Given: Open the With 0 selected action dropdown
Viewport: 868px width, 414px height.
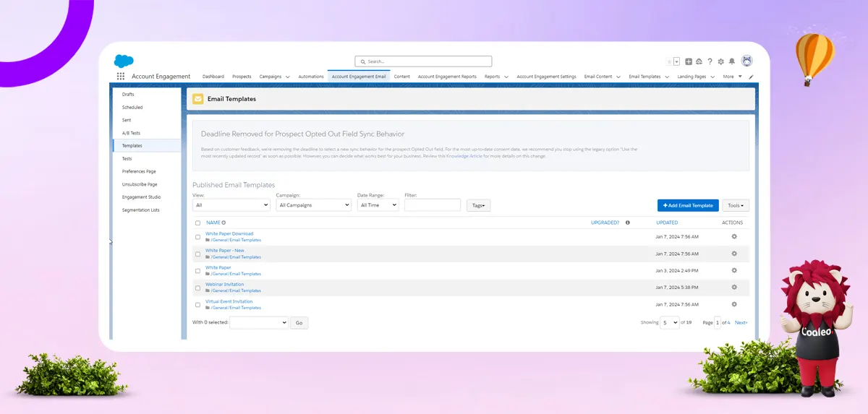Looking at the screenshot, I should click(259, 322).
